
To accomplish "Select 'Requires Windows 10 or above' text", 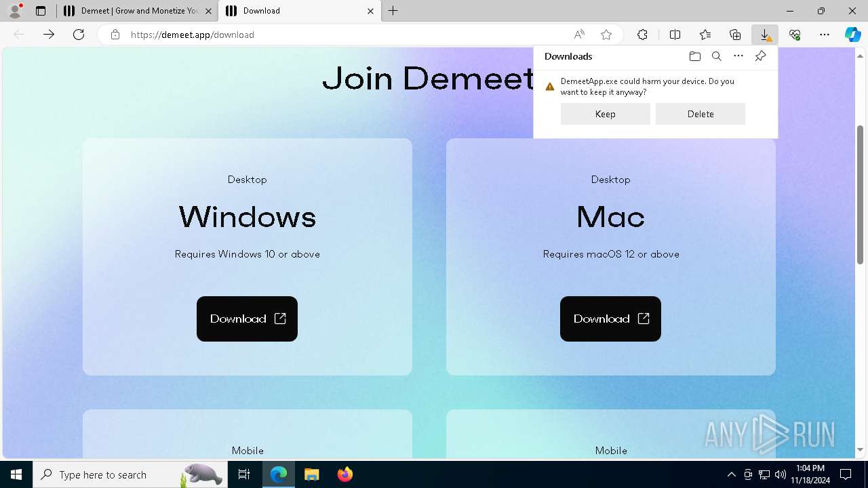I will pos(248,254).
